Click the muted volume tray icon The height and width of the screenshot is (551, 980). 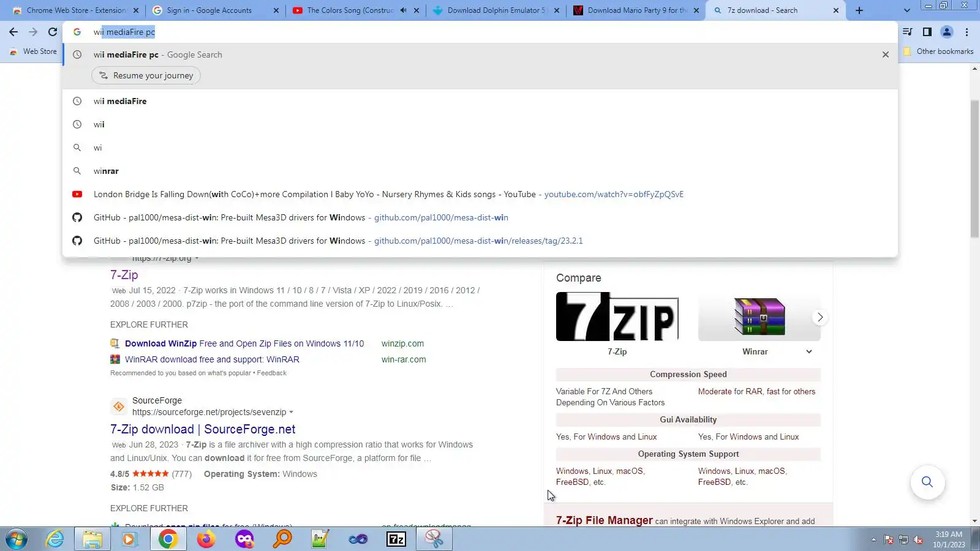tap(918, 539)
